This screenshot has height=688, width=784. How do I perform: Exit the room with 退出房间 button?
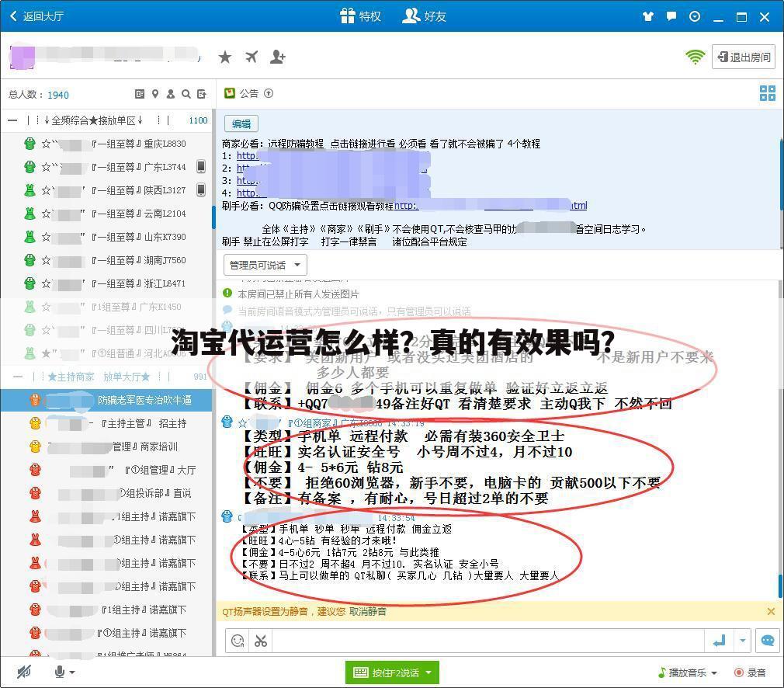pos(744,57)
